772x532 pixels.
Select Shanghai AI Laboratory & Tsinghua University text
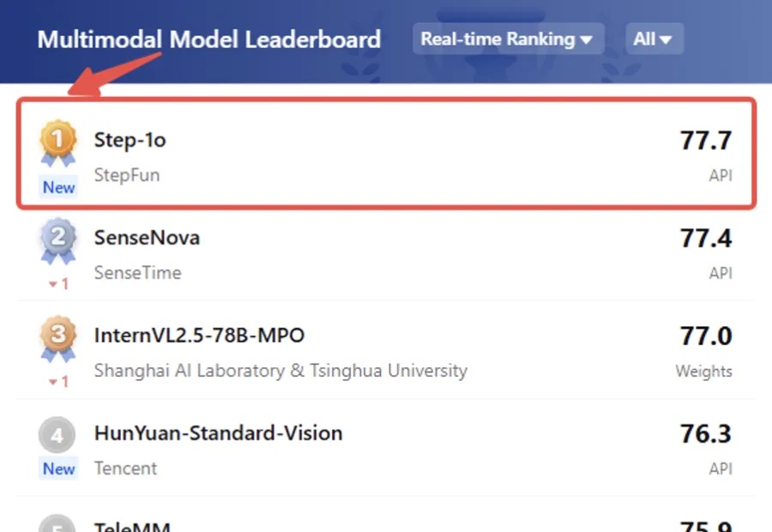coord(280,371)
